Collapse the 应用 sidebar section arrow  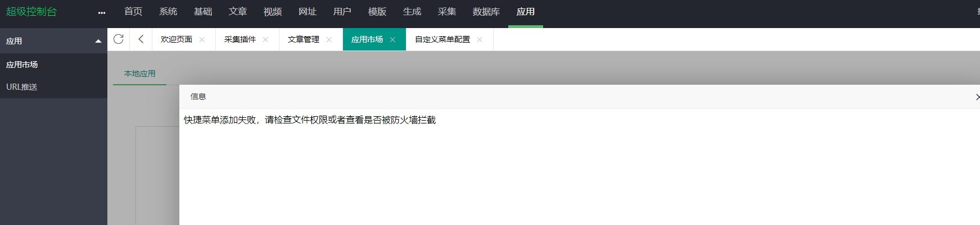[x=98, y=41]
